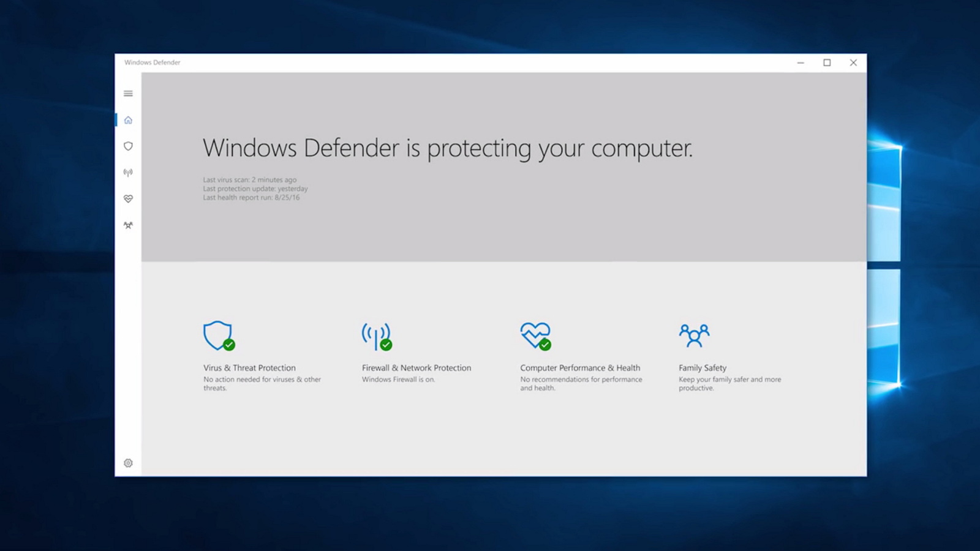Open Firewall & Network Protection title
980x551 pixels.
[x=417, y=368]
